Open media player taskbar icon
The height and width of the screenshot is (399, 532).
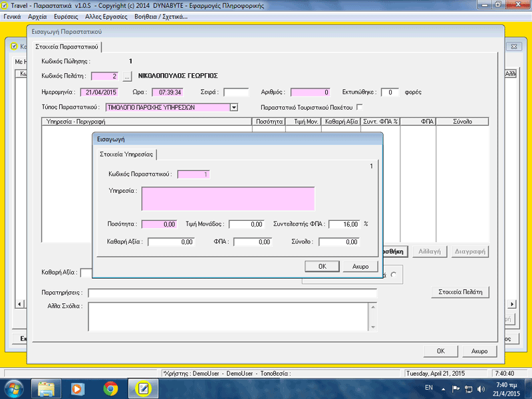[x=77, y=389]
